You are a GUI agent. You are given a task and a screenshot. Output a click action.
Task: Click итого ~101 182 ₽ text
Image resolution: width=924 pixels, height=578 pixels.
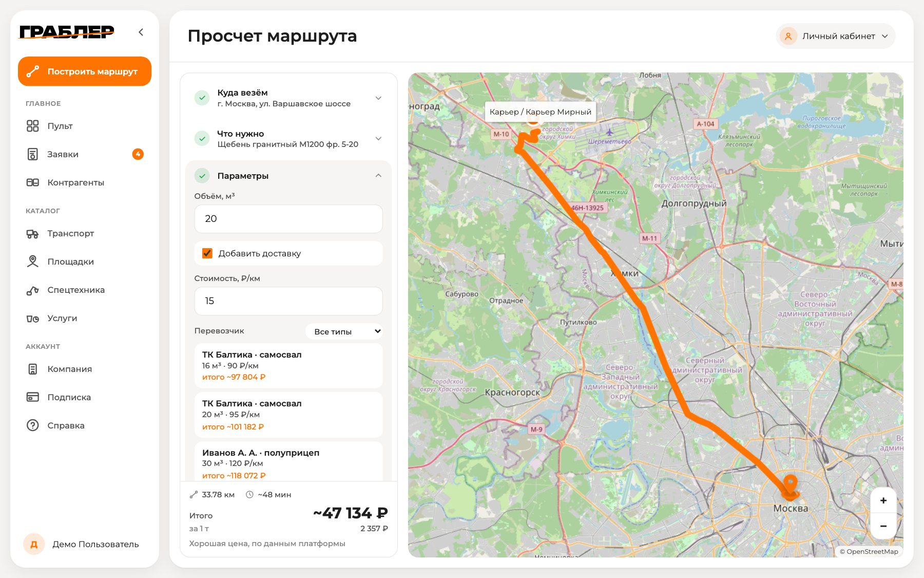point(233,426)
